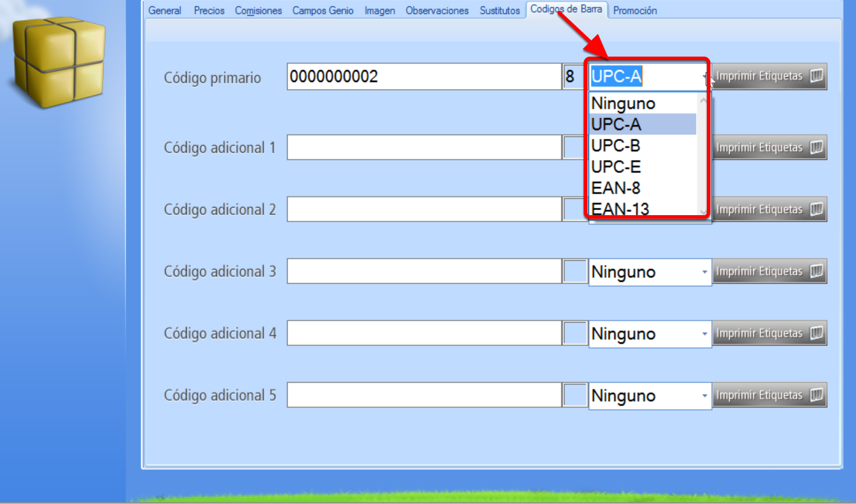Click the yellow package cube icon

[59, 62]
